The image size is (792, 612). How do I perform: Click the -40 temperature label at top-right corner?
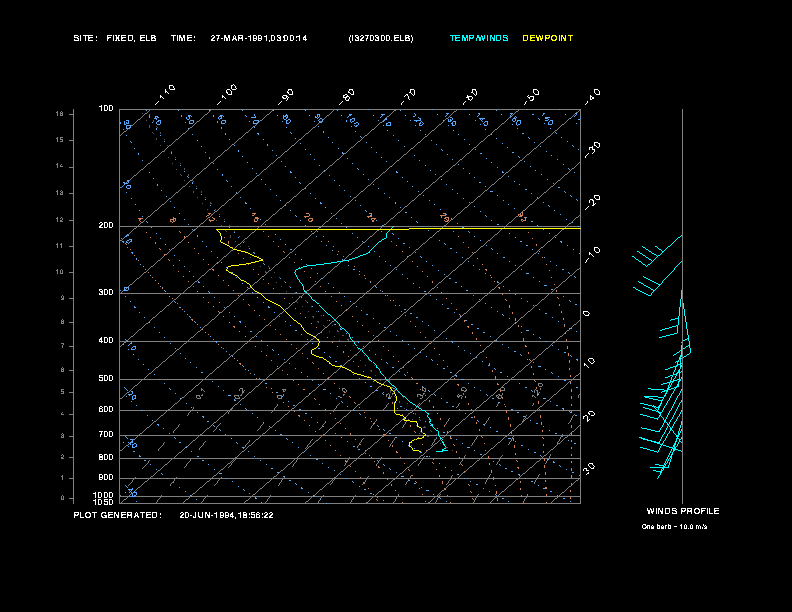pyautogui.click(x=592, y=96)
